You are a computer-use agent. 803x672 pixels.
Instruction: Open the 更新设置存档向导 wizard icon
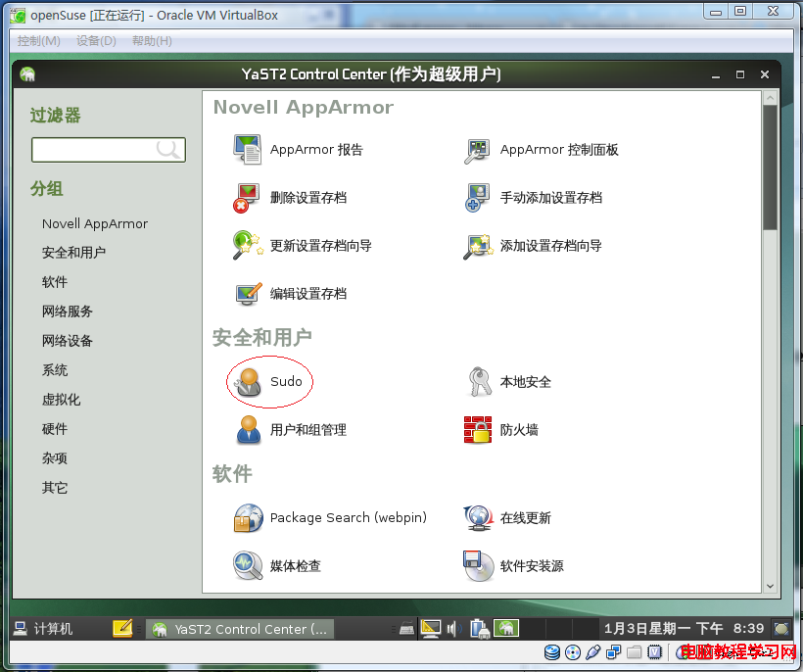249,246
